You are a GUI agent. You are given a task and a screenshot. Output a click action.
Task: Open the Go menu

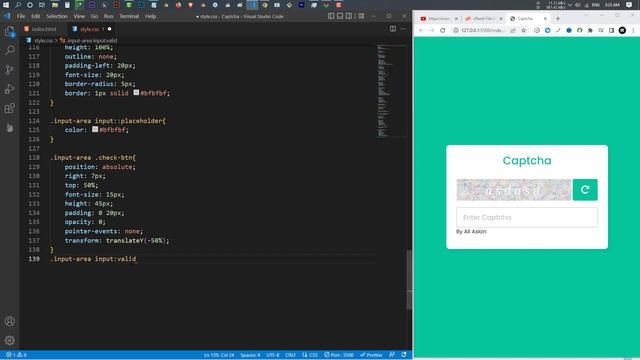pyautogui.click(x=94, y=16)
